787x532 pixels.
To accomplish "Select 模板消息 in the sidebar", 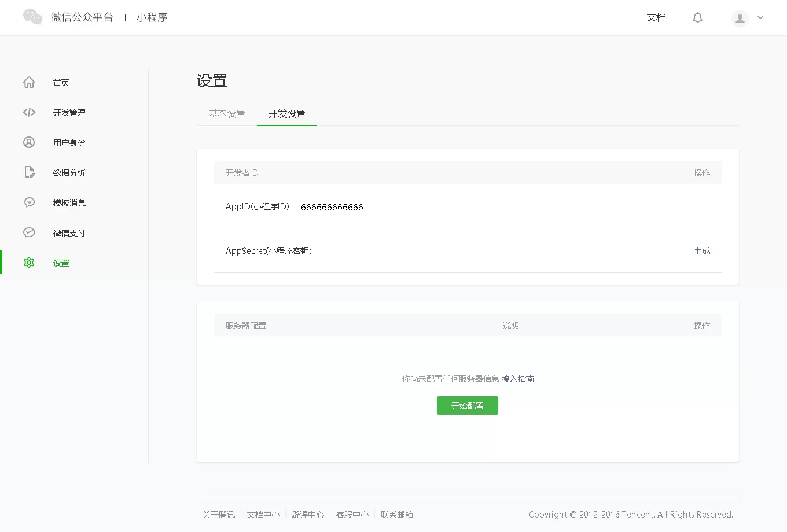I will tap(69, 203).
